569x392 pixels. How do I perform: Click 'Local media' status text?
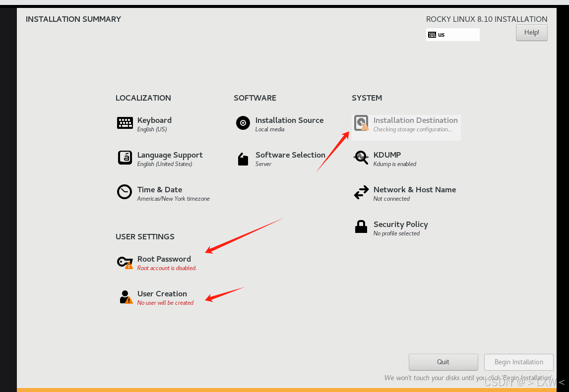(x=270, y=129)
